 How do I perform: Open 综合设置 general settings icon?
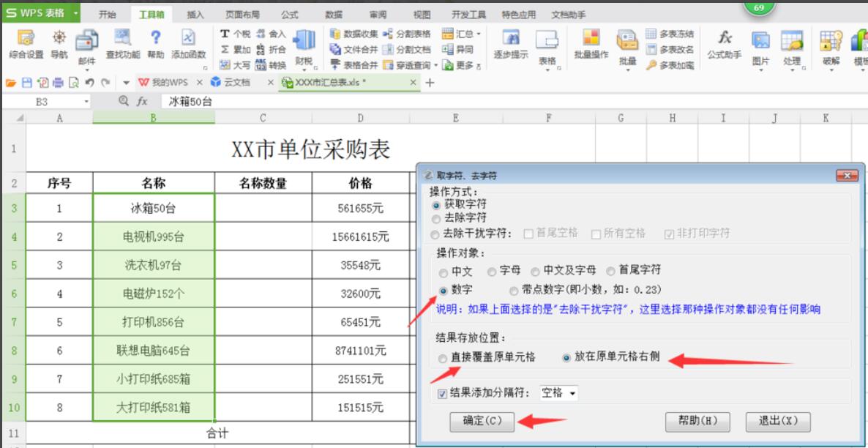(26, 45)
